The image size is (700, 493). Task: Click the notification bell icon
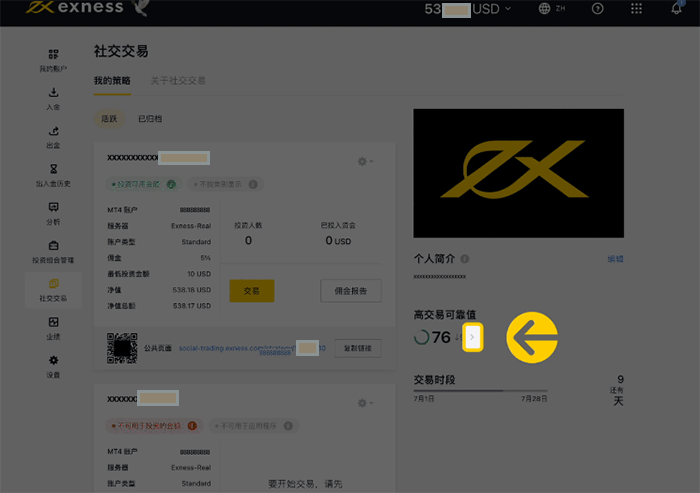click(676, 9)
